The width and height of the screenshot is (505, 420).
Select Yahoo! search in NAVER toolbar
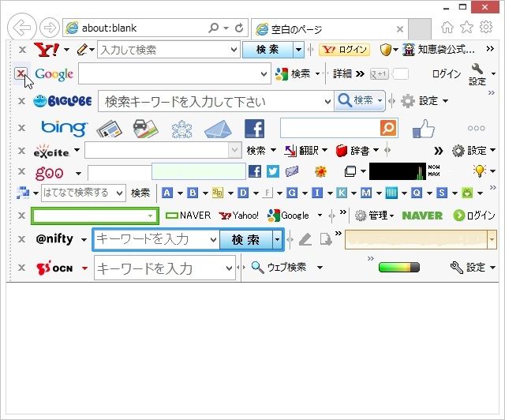(x=238, y=216)
